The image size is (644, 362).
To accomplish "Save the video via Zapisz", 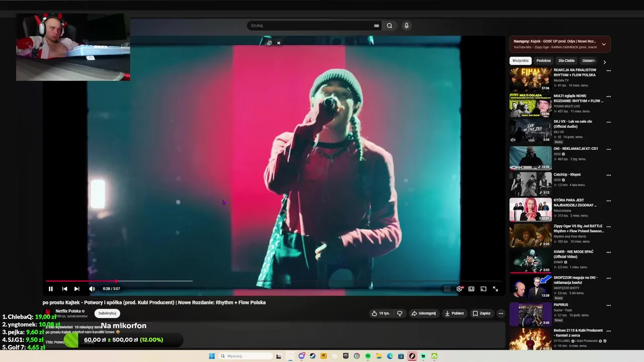I will pyautogui.click(x=481, y=313).
